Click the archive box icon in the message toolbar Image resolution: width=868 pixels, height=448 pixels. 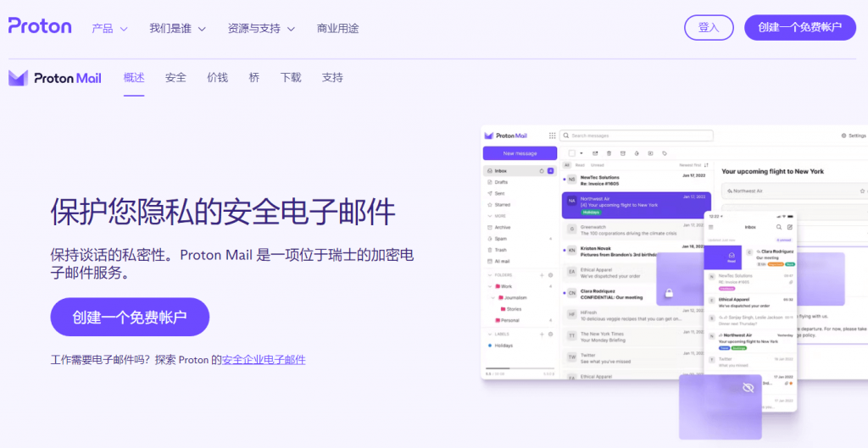click(623, 153)
